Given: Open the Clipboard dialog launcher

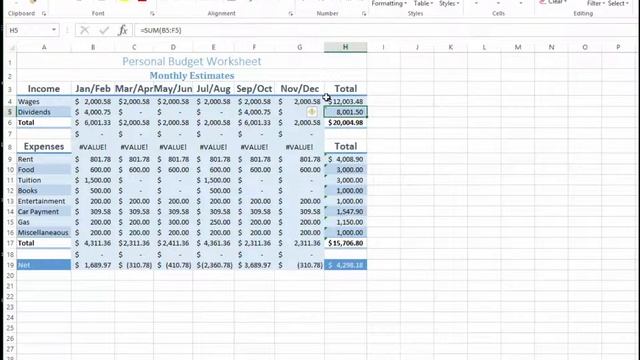Looking at the screenshot, I should pyautogui.click(x=44, y=13).
